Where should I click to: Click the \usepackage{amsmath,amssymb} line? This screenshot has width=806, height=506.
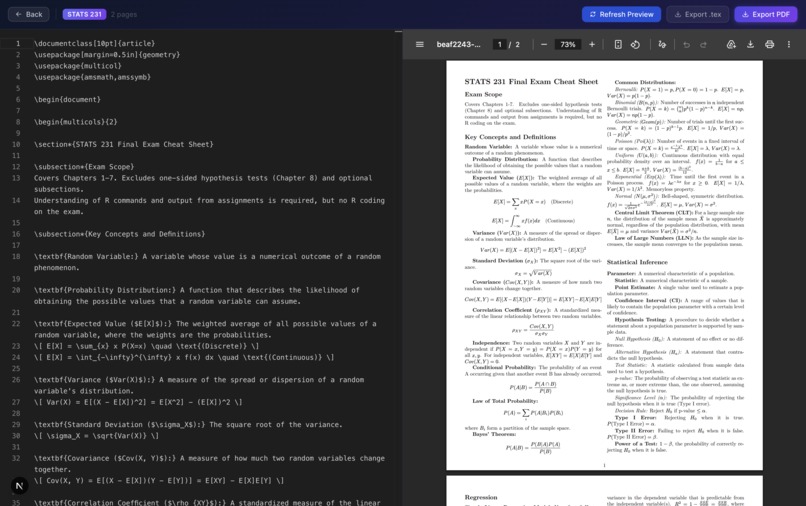(x=93, y=77)
